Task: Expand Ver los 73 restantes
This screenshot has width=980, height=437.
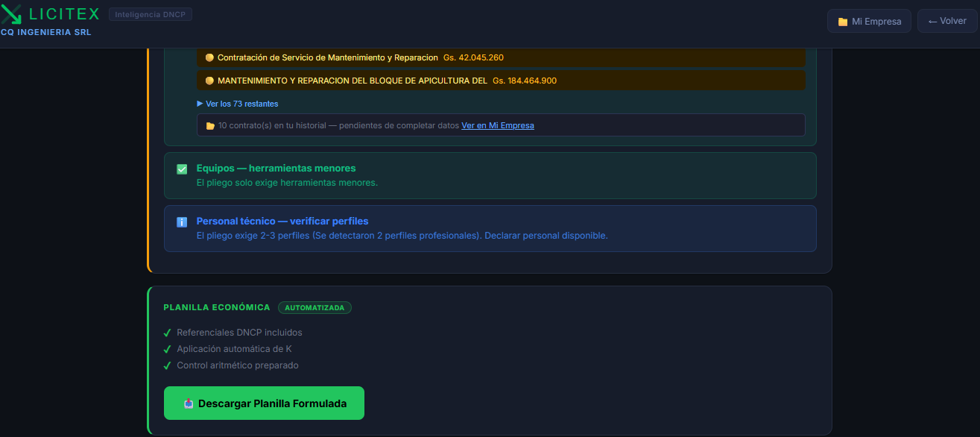Action: pos(238,104)
